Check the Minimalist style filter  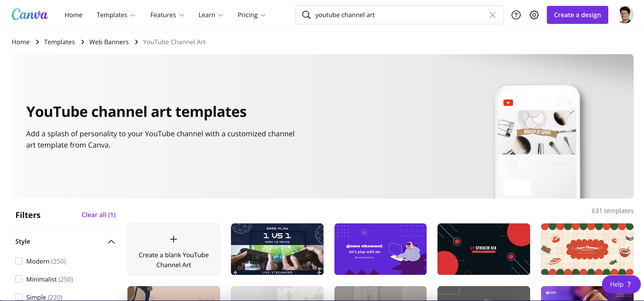pos(19,279)
